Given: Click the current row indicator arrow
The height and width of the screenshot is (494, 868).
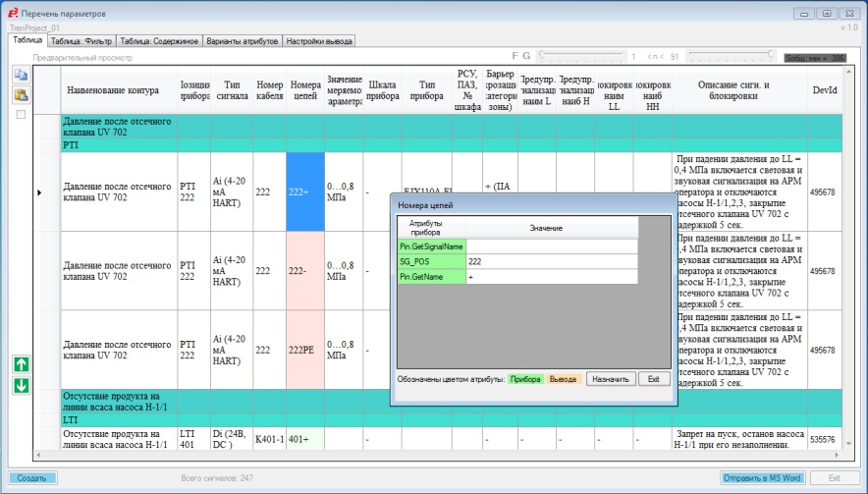Looking at the screenshot, I should point(39,192).
